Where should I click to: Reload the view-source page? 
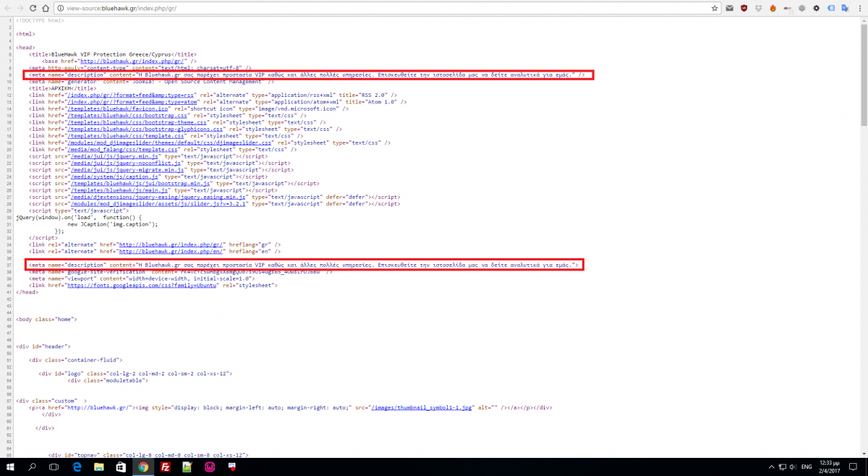pyautogui.click(x=33, y=8)
